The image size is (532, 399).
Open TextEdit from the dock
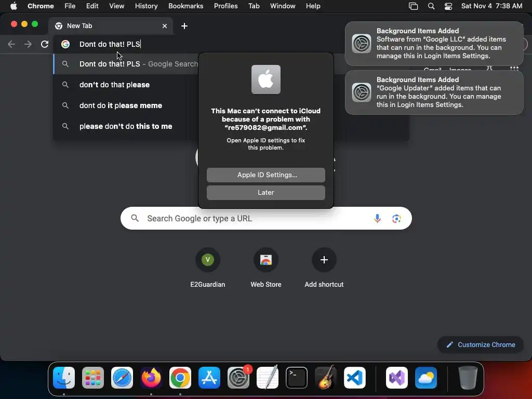coord(268,378)
